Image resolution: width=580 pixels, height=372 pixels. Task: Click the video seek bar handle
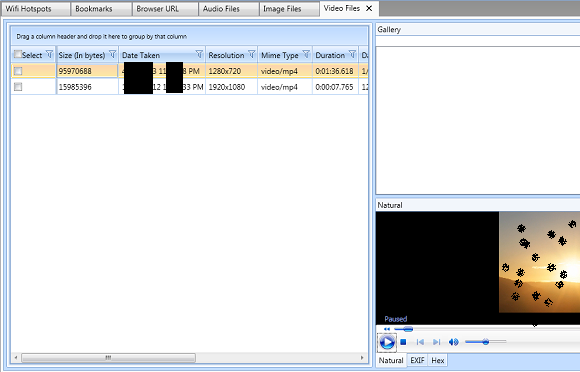tap(408, 329)
